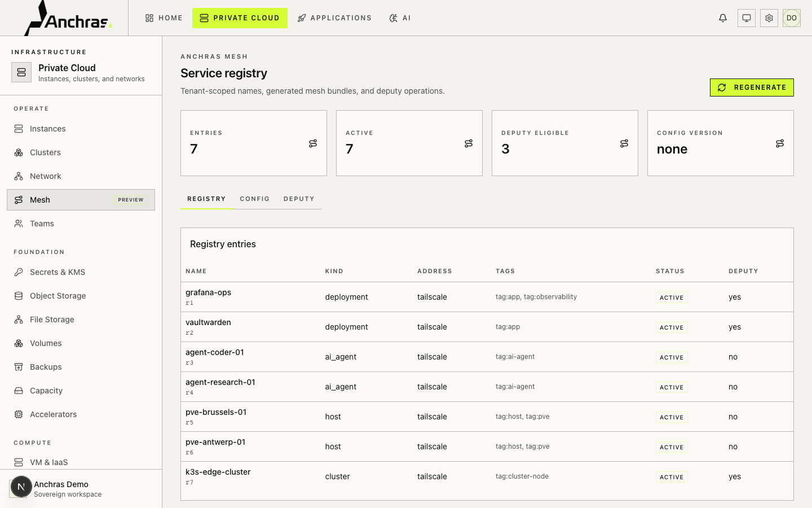
Task: Click the grafana-ops registry entry name
Action: pos(208,292)
